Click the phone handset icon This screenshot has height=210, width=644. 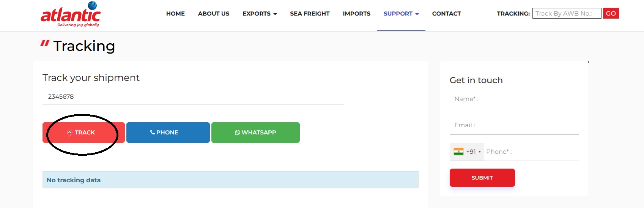(x=152, y=133)
